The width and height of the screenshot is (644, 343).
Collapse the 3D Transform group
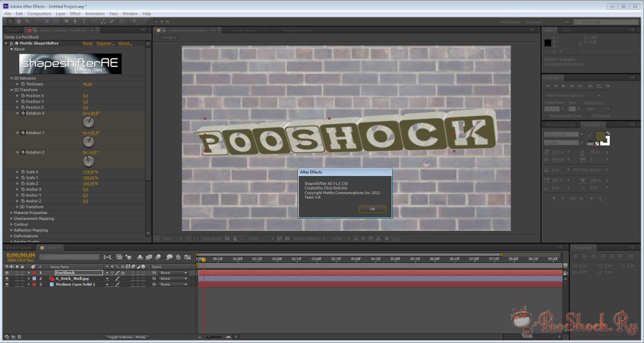12,90
